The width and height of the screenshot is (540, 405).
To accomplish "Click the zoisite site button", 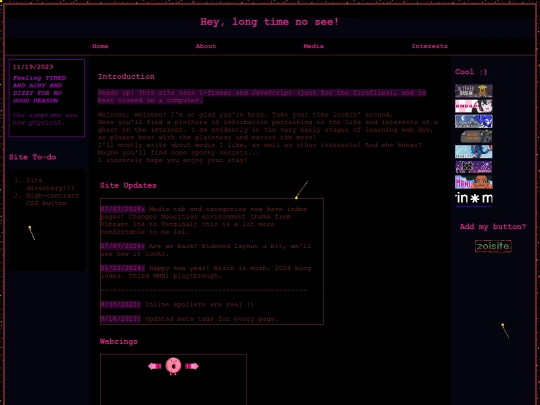I will coord(493,246).
